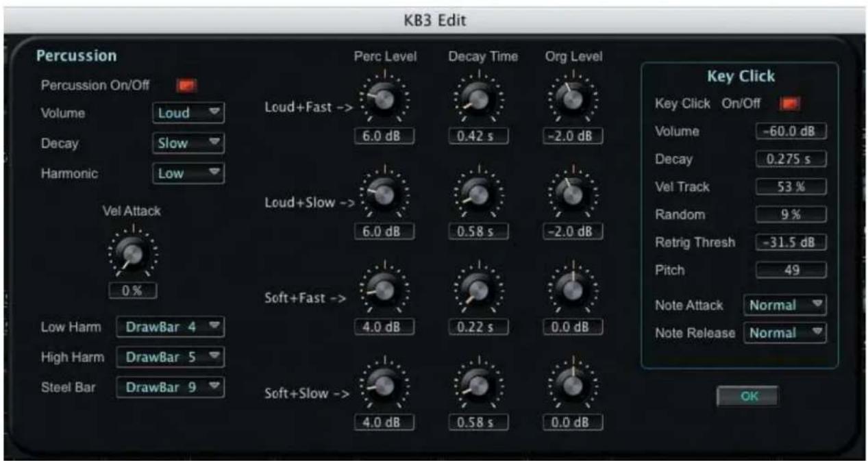The height and width of the screenshot is (461, 868).
Task: Click the Vel Attack knob
Action: pos(132,254)
